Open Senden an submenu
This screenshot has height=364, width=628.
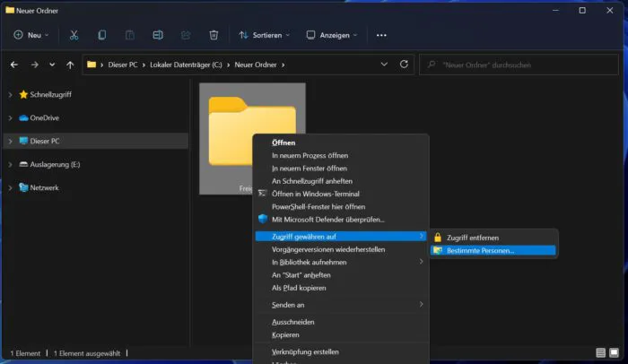click(x=341, y=305)
